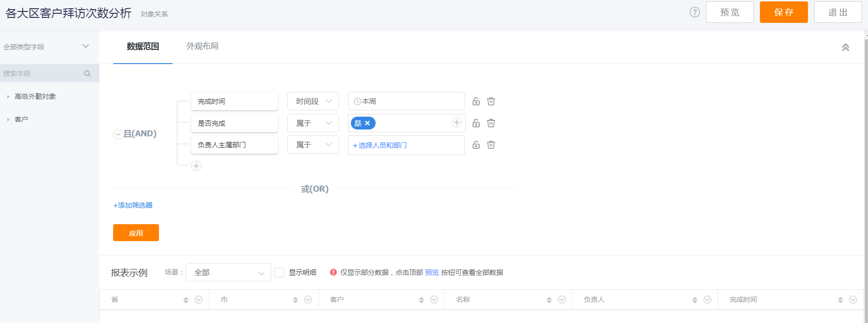Select the 数据范围 tab
This screenshot has height=323, width=868.
142,46
